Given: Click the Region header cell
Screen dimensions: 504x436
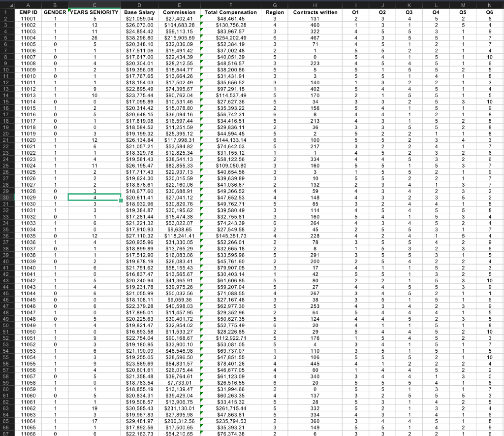Looking at the screenshot, I should click(275, 12).
